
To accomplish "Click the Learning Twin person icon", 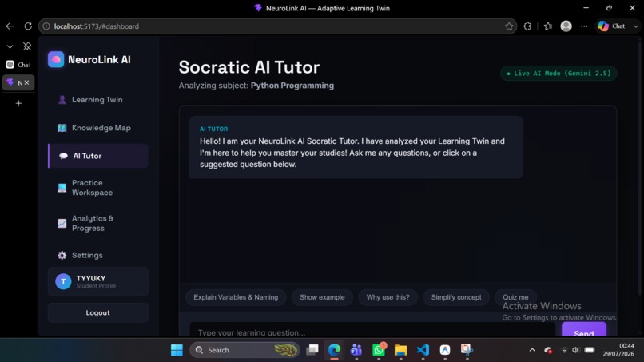I will (62, 100).
